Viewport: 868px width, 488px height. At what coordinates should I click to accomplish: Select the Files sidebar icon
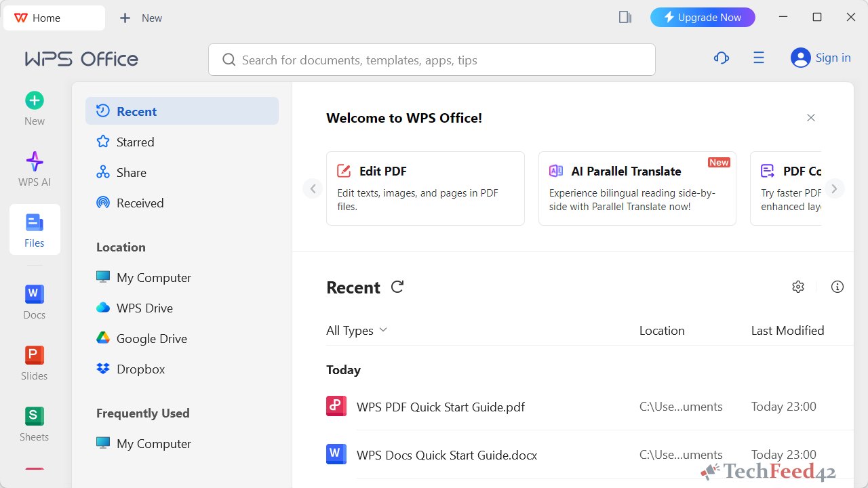35,230
